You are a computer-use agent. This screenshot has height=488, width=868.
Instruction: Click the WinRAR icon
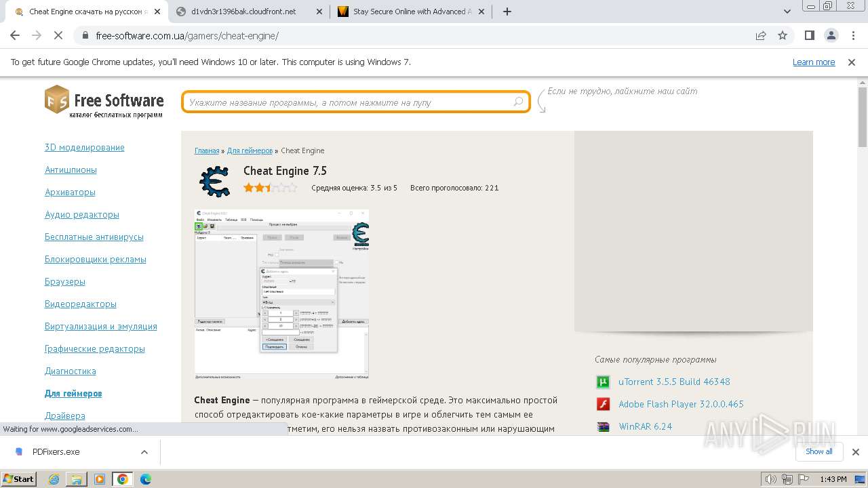(603, 426)
